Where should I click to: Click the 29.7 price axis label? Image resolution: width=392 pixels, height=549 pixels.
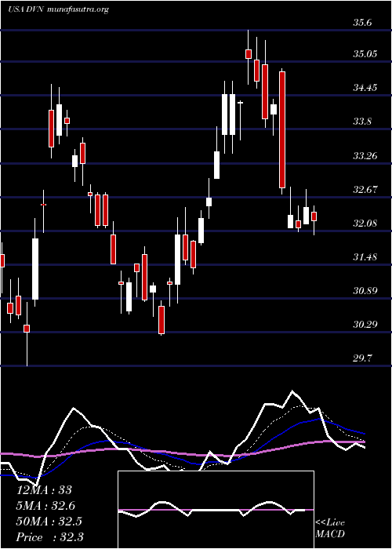[362, 358]
